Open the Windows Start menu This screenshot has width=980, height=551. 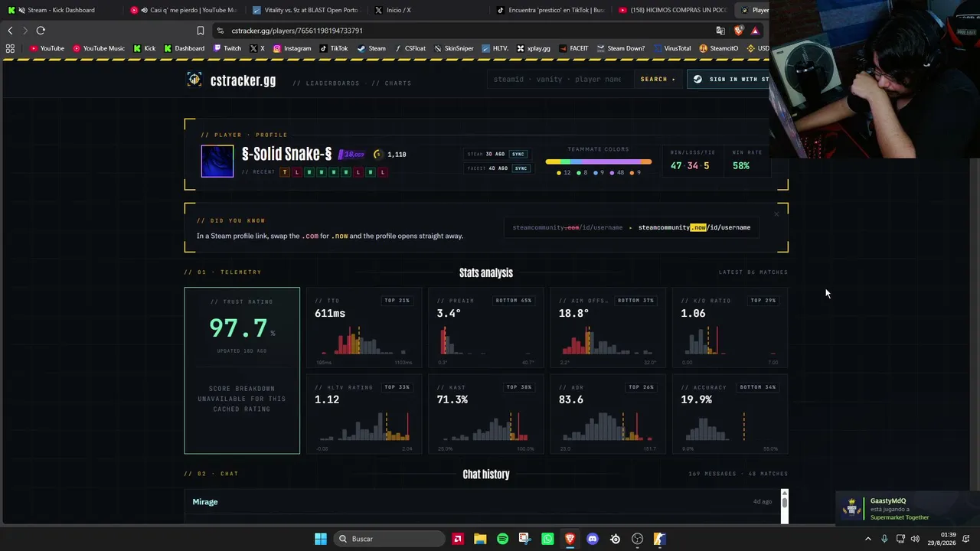(321, 539)
